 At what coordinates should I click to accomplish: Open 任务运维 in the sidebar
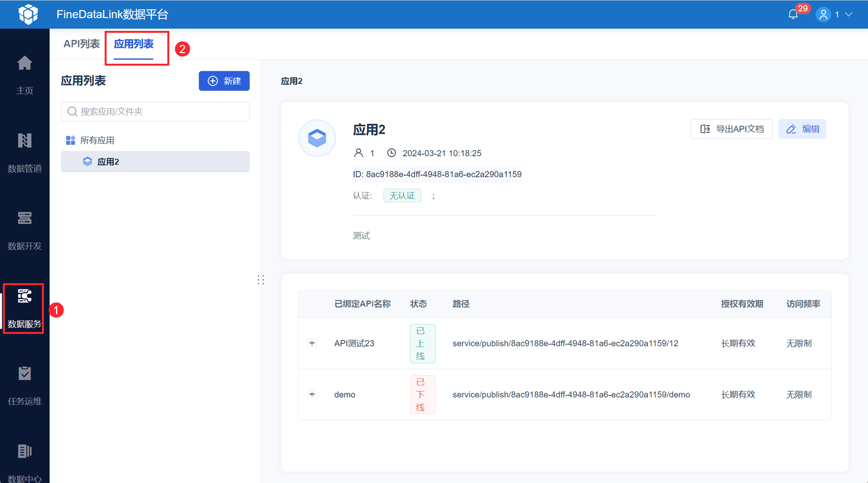tap(25, 386)
